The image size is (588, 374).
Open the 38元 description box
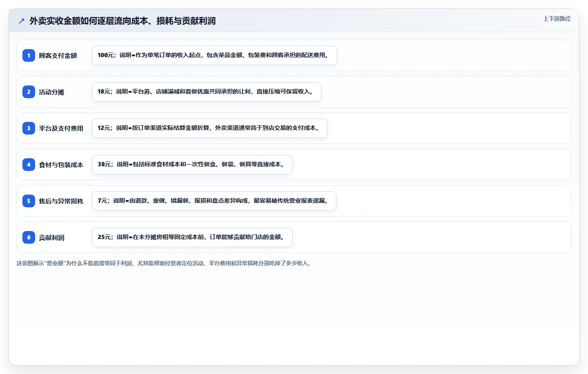coord(192,165)
